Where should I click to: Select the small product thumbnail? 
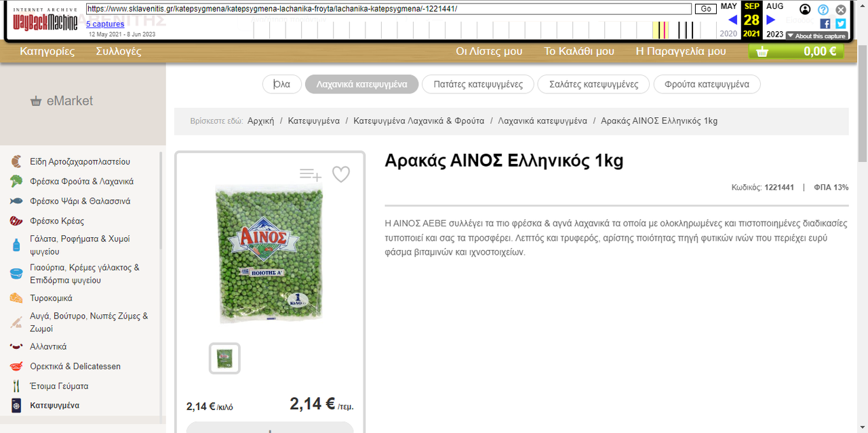[224, 358]
